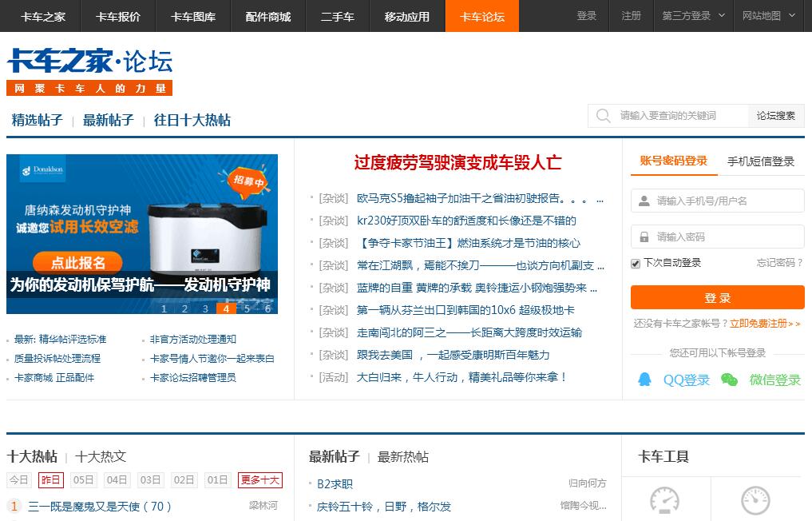Image resolution: width=812 pixels, height=521 pixels.
Task: Open the clock-shaped truck tool icon
Action: click(755, 501)
